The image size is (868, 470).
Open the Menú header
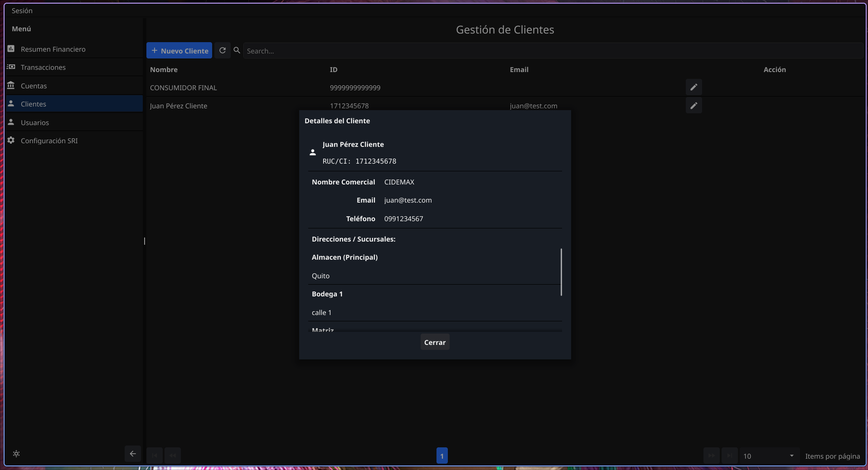pos(21,29)
